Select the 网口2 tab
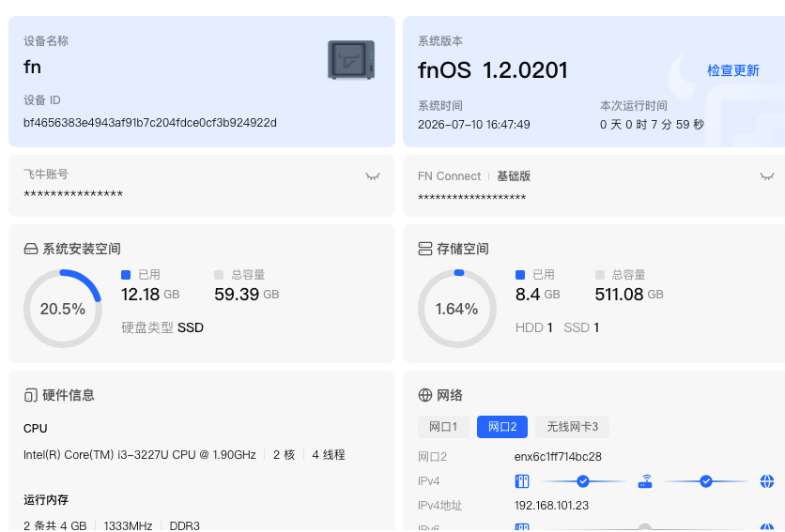 coord(502,427)
